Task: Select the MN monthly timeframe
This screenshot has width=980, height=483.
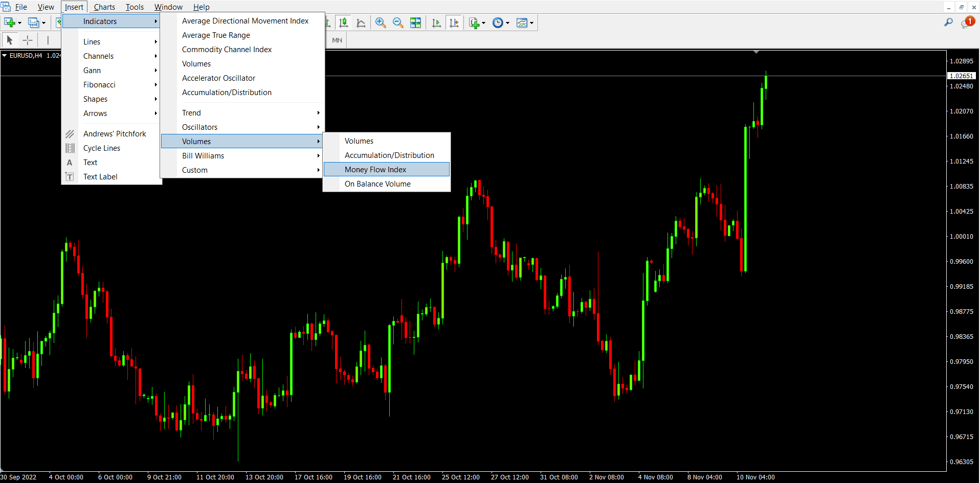Action: tap(337, 40)
